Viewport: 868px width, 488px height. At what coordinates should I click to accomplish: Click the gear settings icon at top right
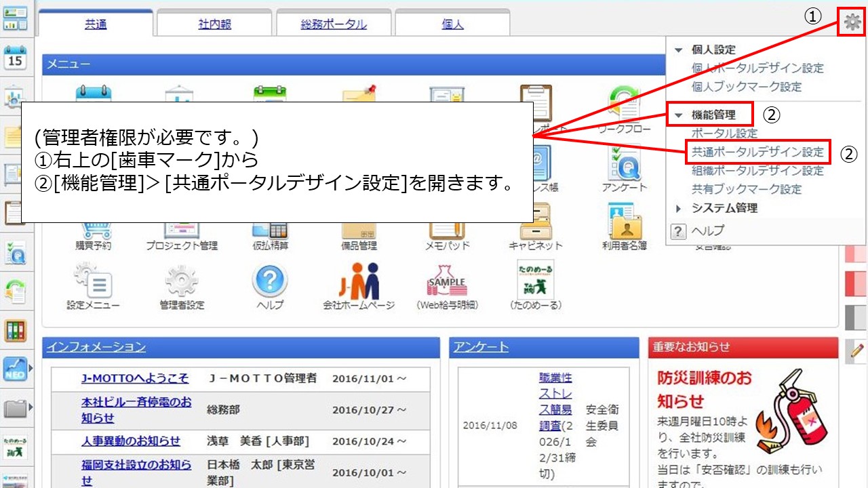coord(852,22)
